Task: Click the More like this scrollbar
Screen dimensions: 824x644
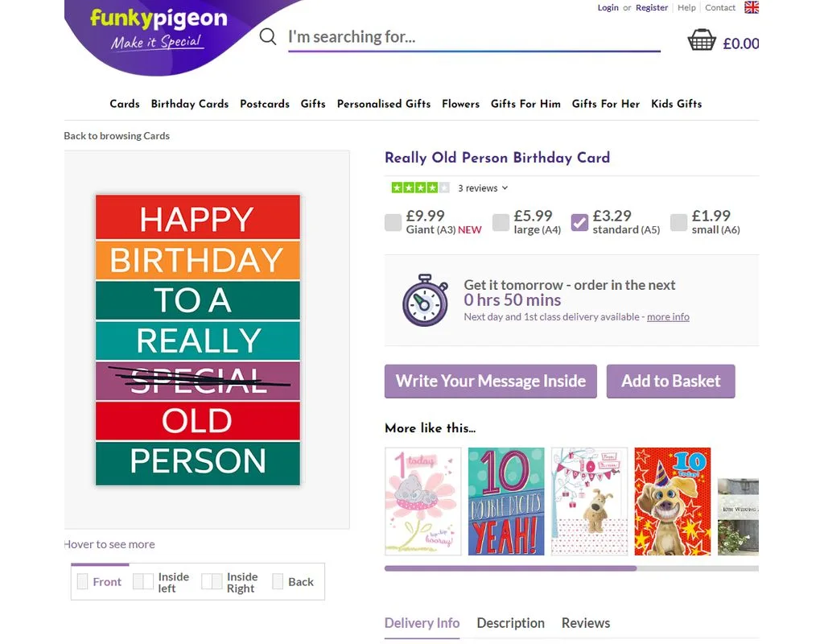Action: tap(510, 568)
